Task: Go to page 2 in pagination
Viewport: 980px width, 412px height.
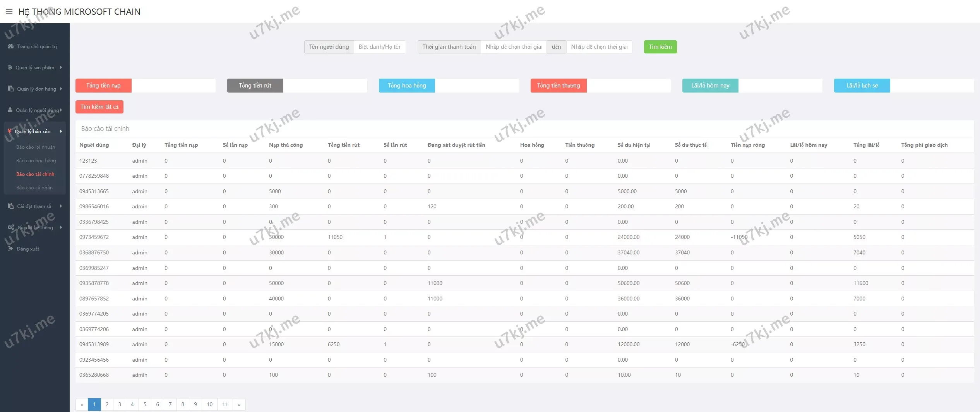Action: tap(107, 404)
